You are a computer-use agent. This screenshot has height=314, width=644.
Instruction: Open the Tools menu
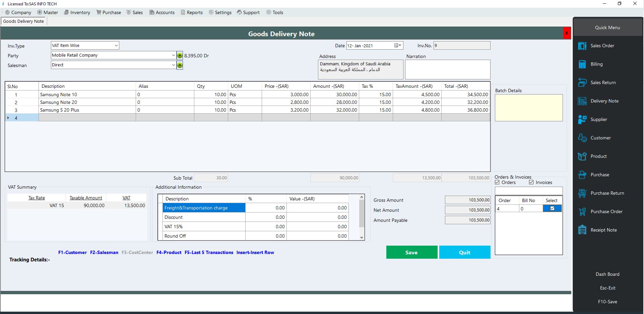pos(275,12)
